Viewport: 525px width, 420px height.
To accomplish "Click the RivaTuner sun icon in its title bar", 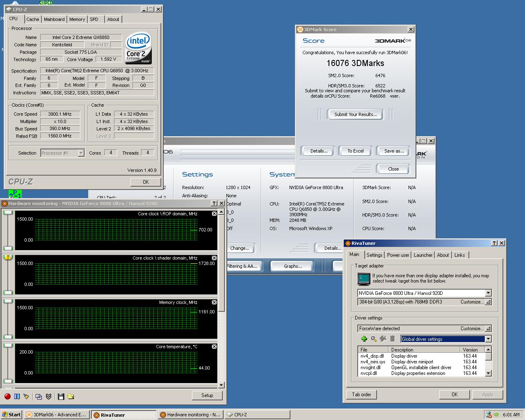I will (x=347, y=243).
